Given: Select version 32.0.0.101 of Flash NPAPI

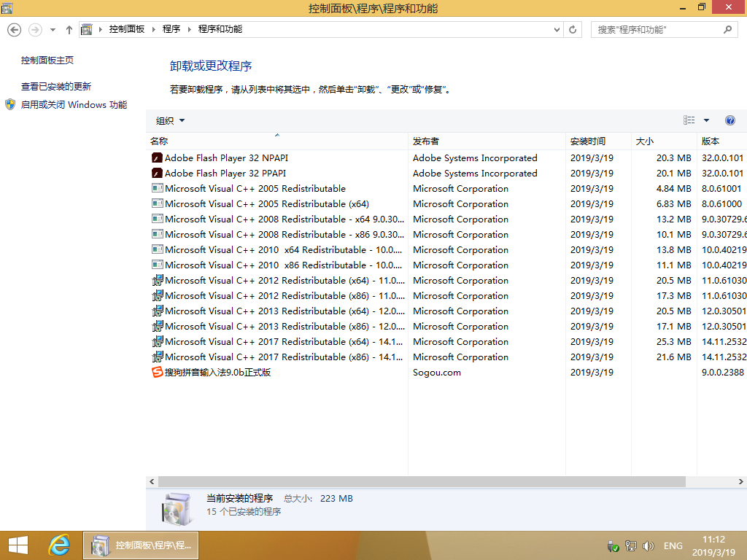Looking at the screenshot, I should 722,158.
